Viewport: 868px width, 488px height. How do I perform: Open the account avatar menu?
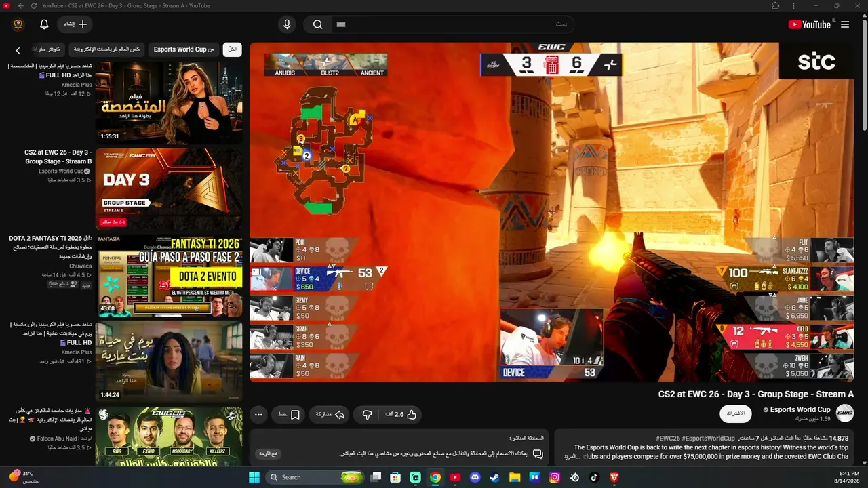click(18, 24)
